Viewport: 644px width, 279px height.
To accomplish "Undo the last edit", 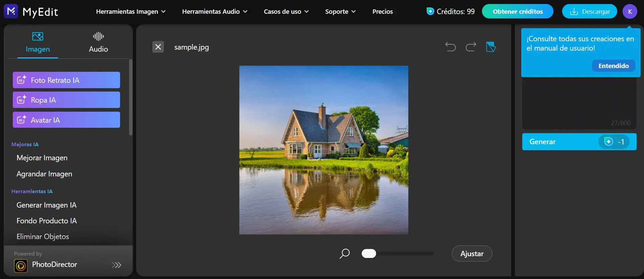I will click(450, 47).
